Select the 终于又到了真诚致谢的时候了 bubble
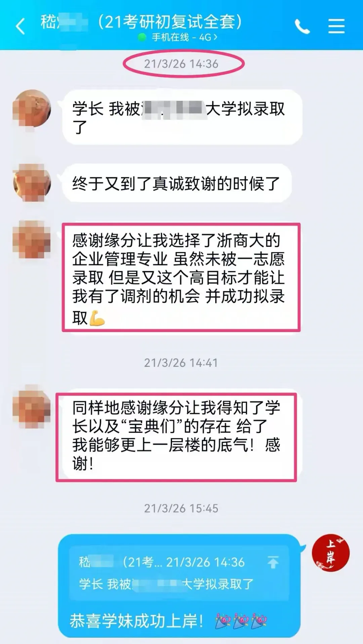The image size is (363, 644). click(x=176, y=183)
